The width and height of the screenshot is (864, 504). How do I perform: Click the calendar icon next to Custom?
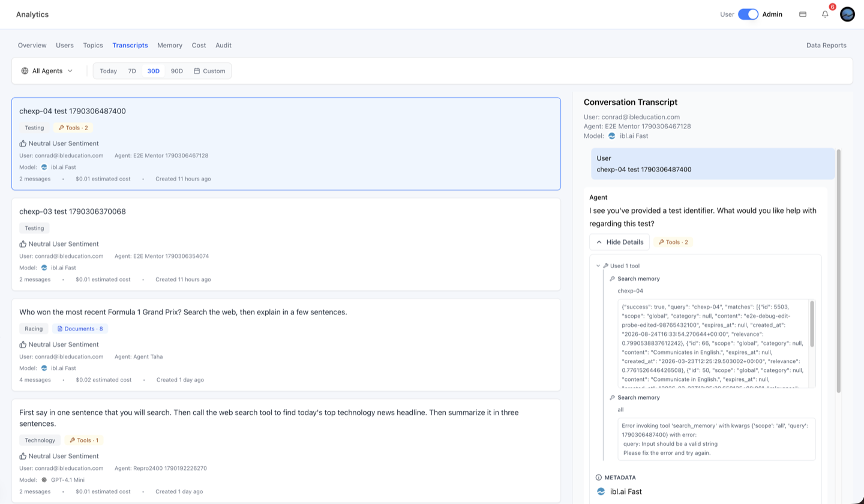(x=197, y=71)
